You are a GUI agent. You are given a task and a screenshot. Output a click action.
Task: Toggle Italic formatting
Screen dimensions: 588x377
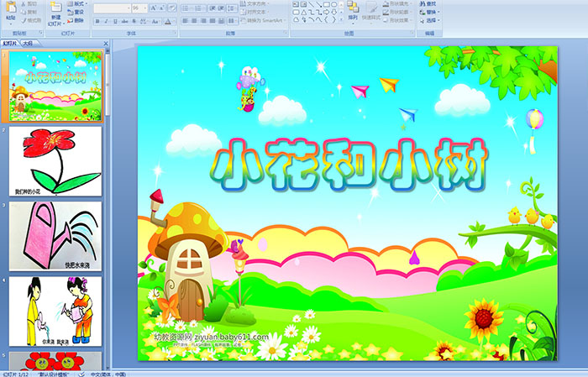(x=107, y=20)
